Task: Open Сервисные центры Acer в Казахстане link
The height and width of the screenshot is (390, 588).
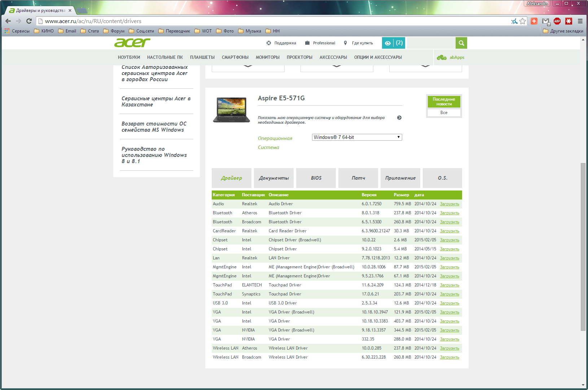Action: click(x=156, y=101)
